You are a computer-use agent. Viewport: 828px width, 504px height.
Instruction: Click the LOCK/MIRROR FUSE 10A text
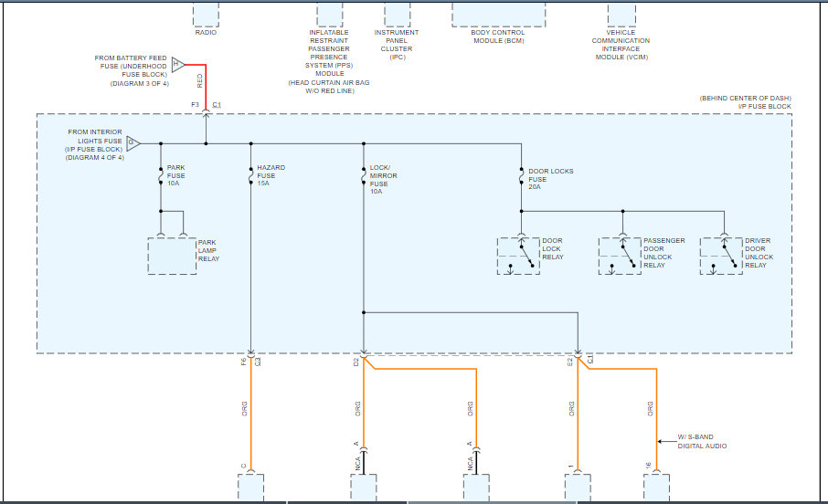tap(383, 180)
